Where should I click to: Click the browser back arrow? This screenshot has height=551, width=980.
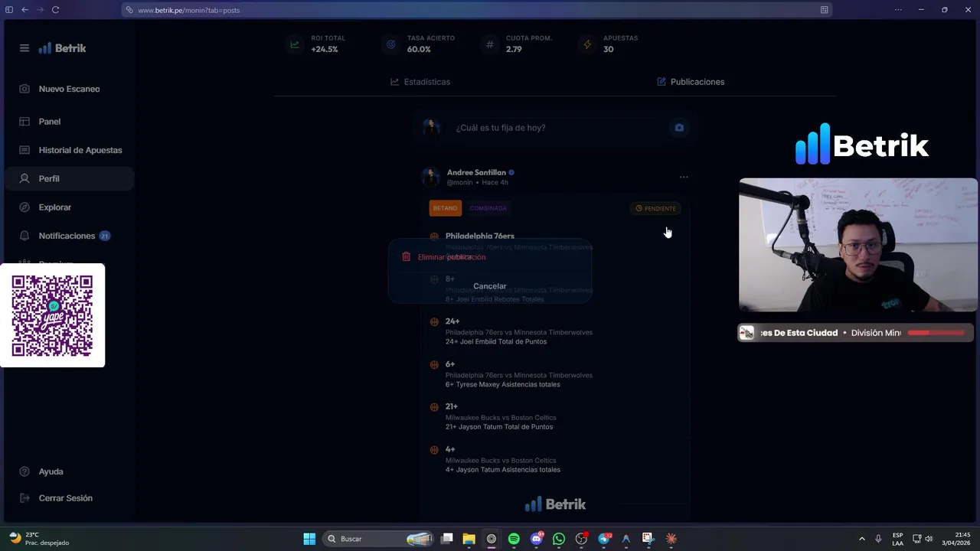tap(24, 10)
